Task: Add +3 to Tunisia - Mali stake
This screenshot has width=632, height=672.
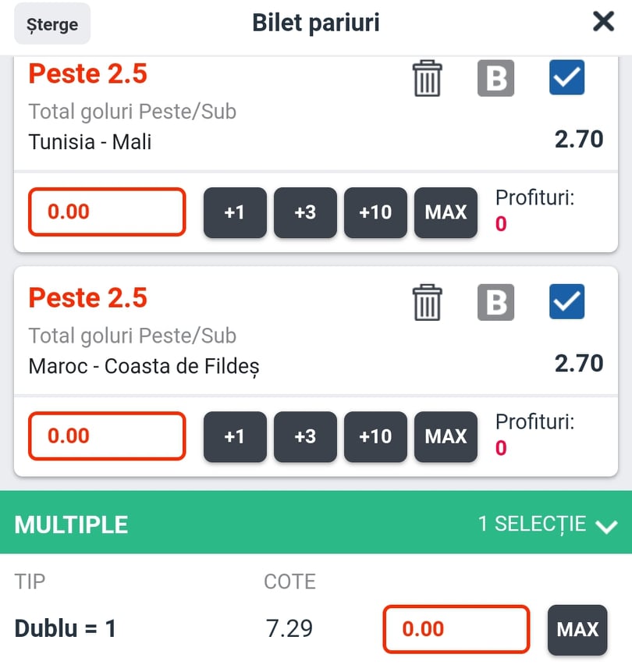Action: (305, 212)
